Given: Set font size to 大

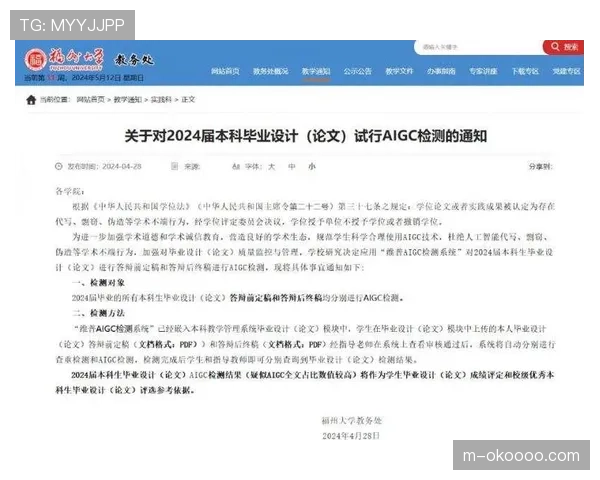Looking at the screenshot, I should click(271, 167).
